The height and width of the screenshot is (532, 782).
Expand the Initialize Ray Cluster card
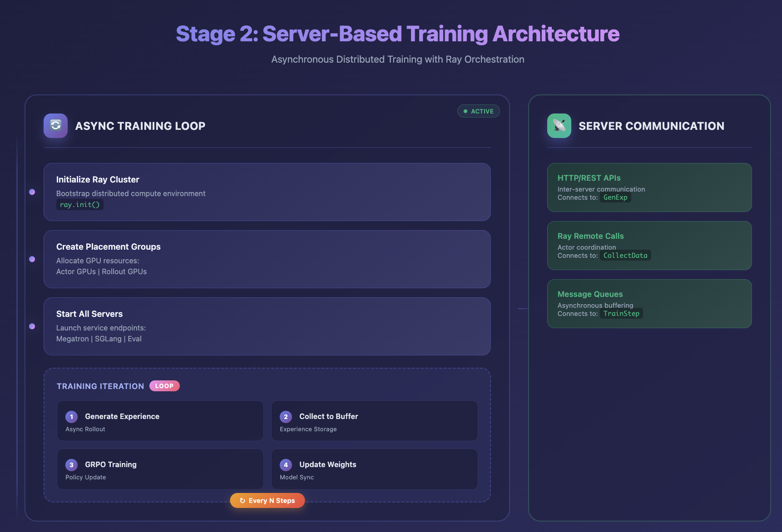point(267,192)
